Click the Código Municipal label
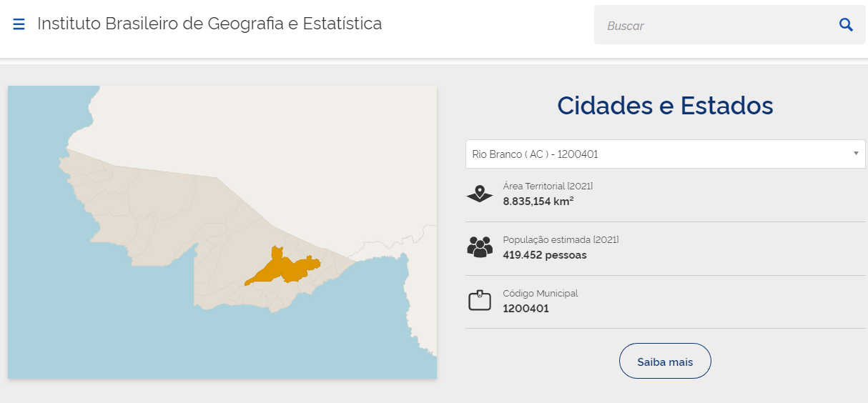This screenshot has width=868, height=403. pos(541,293)
